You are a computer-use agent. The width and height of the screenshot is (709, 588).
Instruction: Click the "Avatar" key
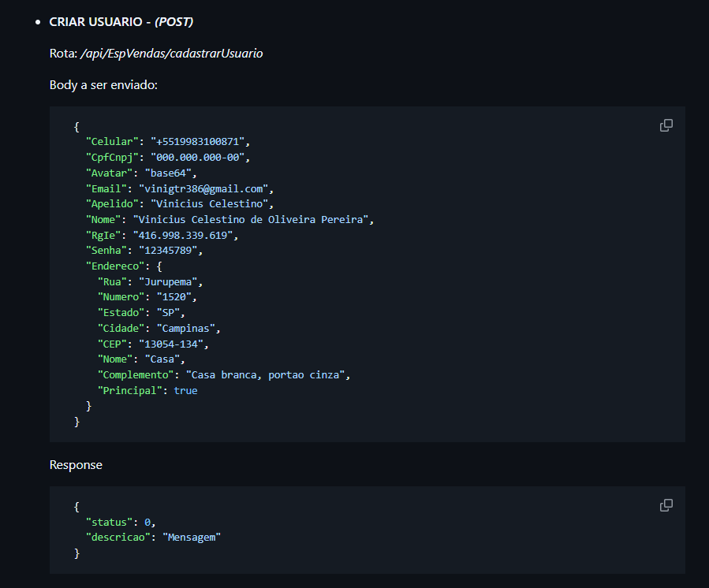(x=109, y=173)
